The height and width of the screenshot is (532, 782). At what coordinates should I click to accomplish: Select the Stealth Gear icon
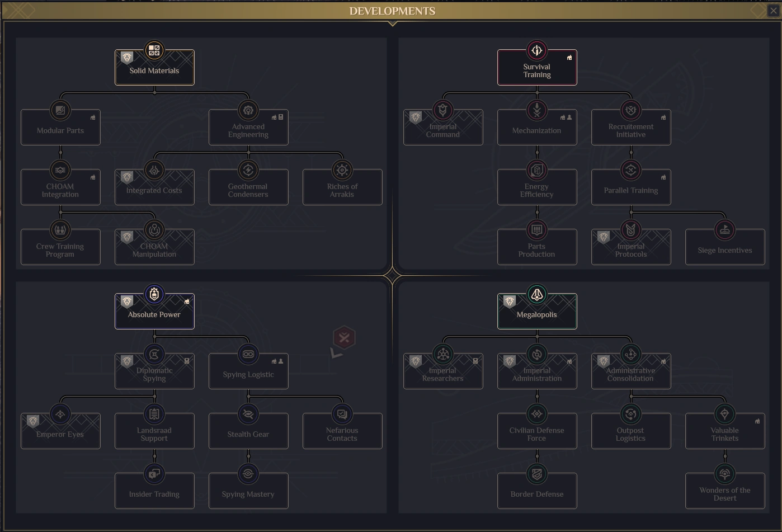[x=248, y=414]
